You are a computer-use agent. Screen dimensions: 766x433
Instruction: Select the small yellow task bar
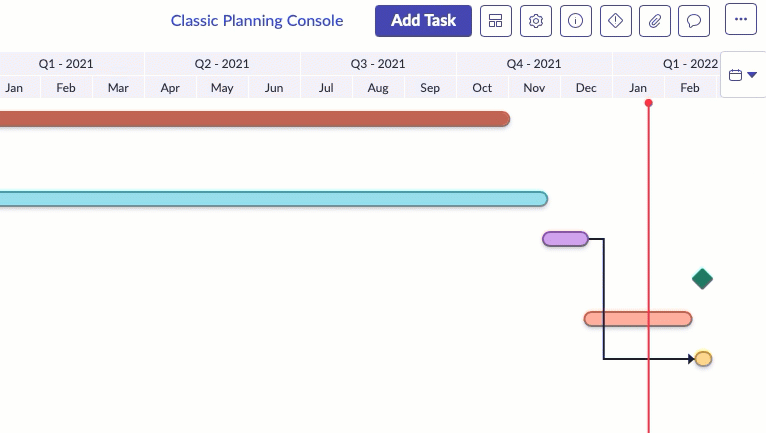[703, 359]
